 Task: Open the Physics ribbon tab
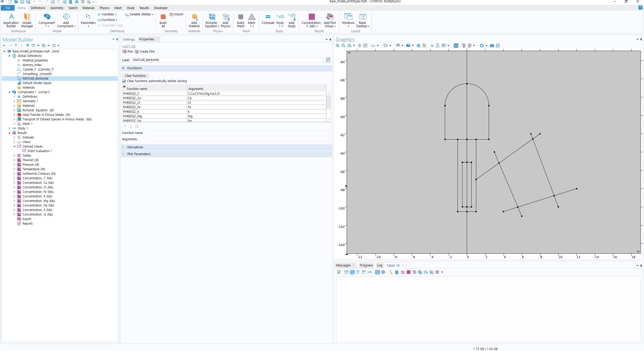(x=104, y=8)
